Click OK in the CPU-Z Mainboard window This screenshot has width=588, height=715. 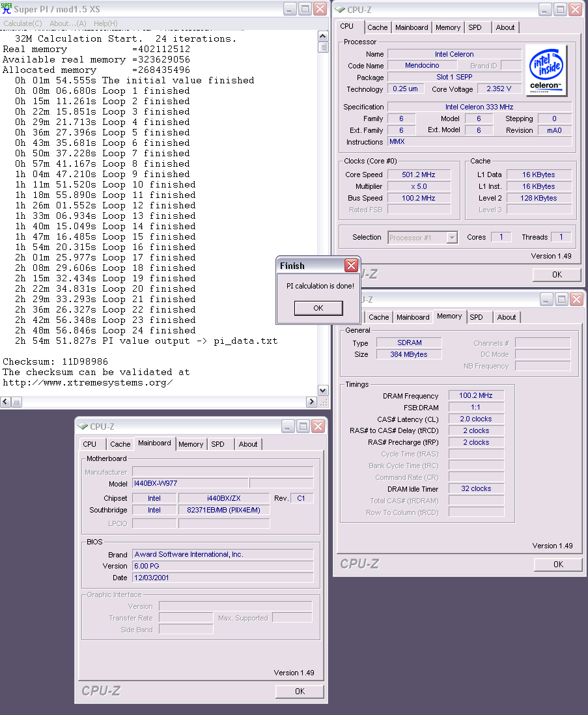(300, 692)
